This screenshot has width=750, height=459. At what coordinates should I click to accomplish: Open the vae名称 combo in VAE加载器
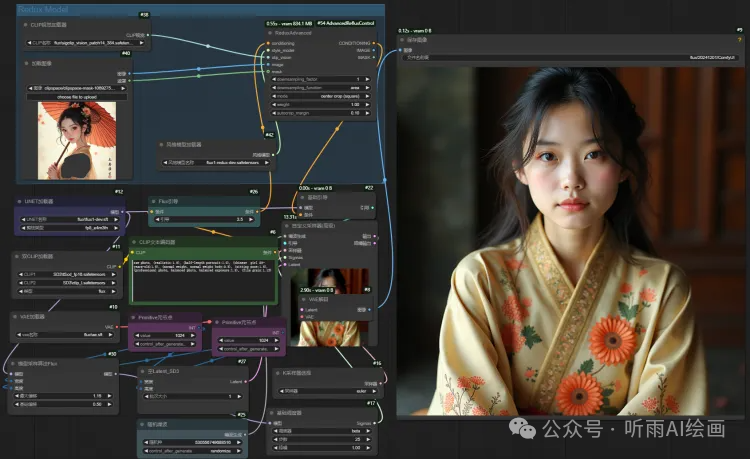(x=65, y=335)
